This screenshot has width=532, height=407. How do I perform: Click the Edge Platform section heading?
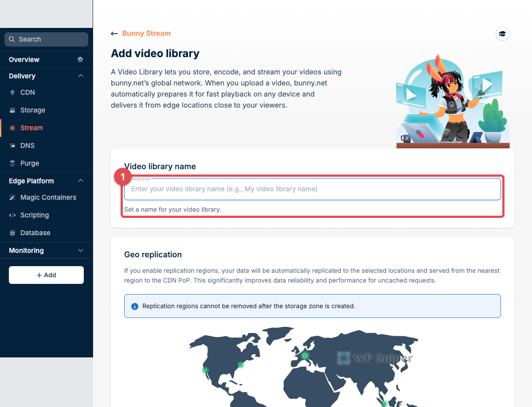[x=31, y=181]
